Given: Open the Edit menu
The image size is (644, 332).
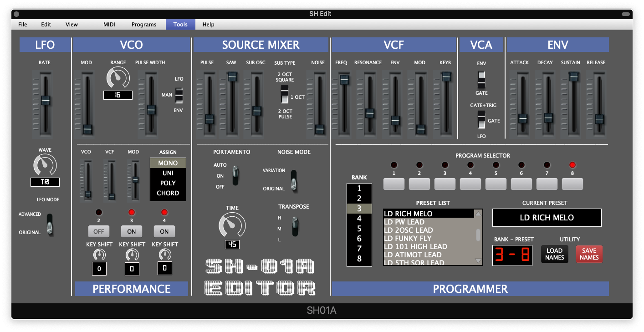Looking at the screenshot, I should pyautogui.click(x=46, y=25).
